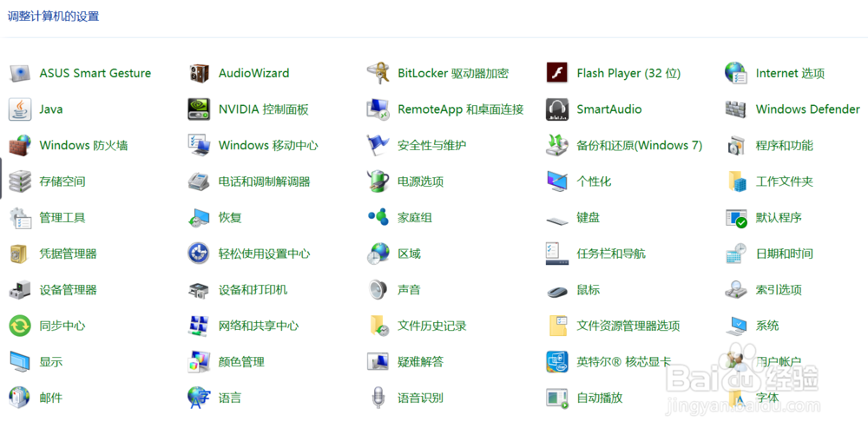Click the Flash Player (32 位) icon

[557, 73]
